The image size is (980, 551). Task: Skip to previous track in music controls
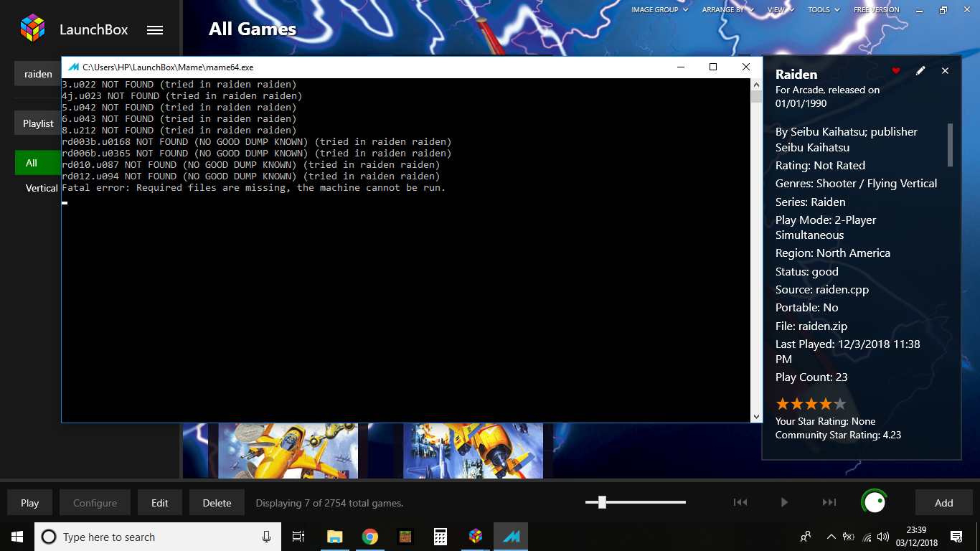740,502
